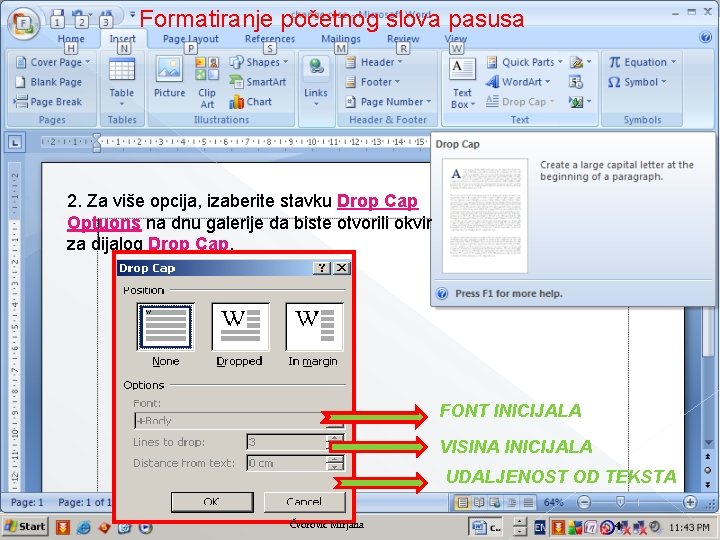Click the Signature Line icon in Text group
This screenshot has height=540, width=720.
tap(580, 62)
